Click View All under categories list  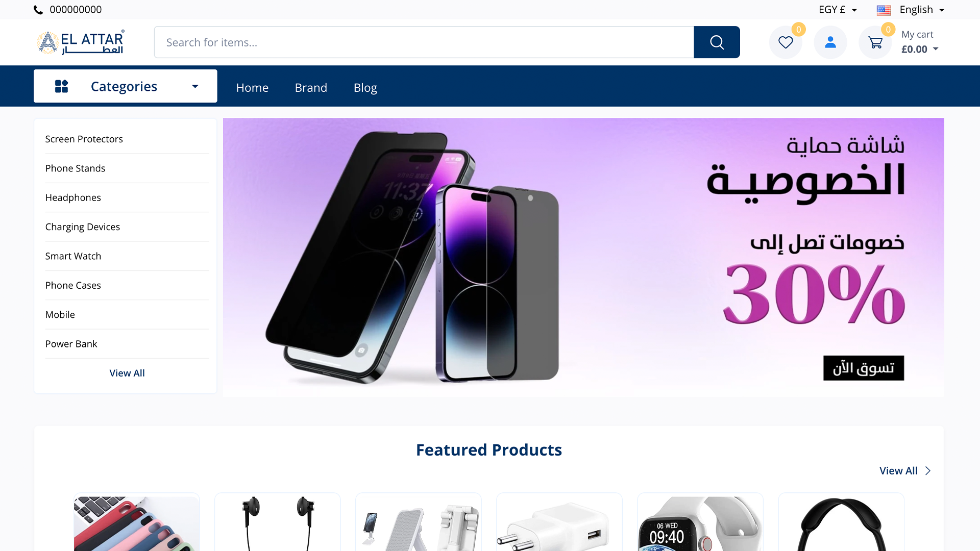(x=127, y=373)
